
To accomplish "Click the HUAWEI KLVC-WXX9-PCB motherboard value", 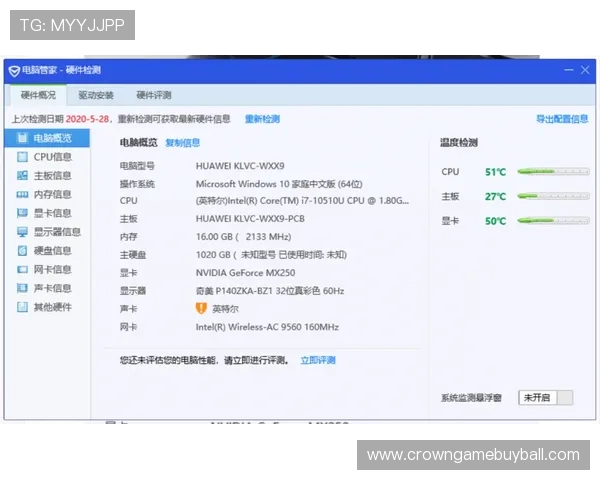I will point(250,219).
